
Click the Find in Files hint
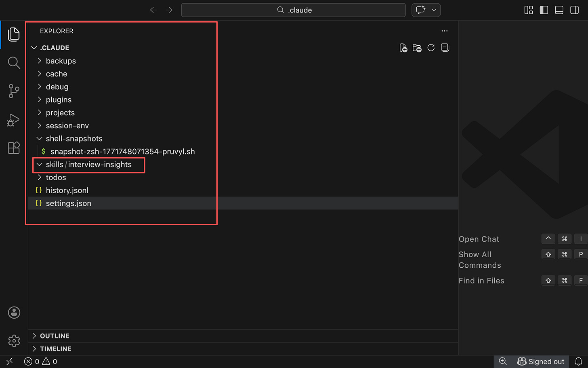pos(481,281)
